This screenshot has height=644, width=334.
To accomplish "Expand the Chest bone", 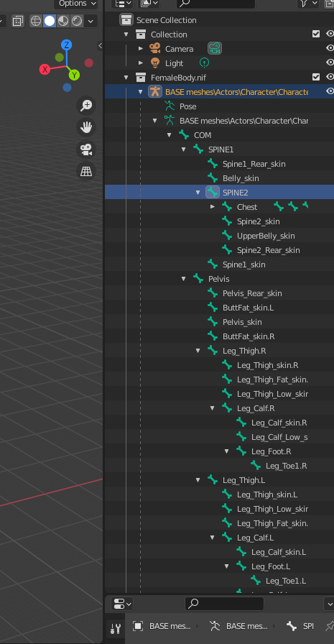I will pos(213,207).
